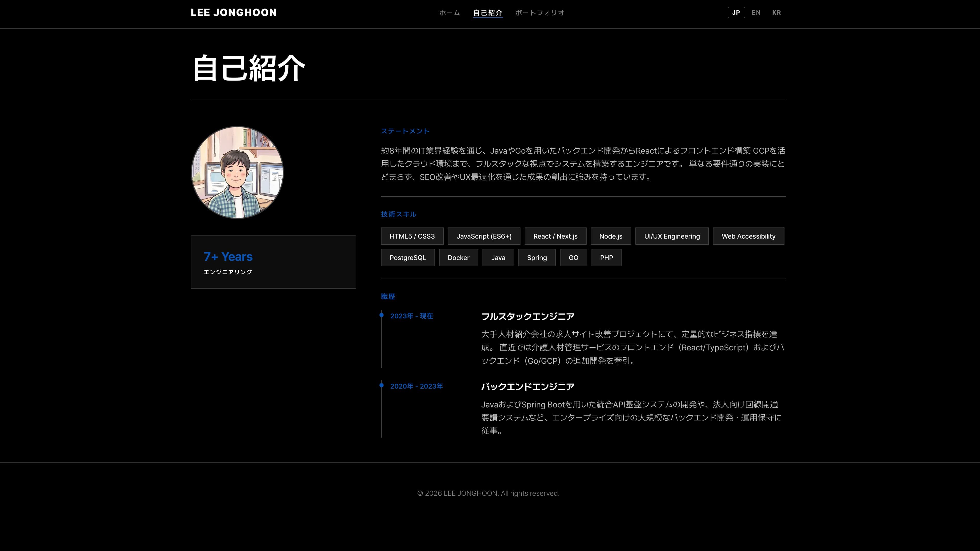Select the Node.js skill tag

(611, 236)
